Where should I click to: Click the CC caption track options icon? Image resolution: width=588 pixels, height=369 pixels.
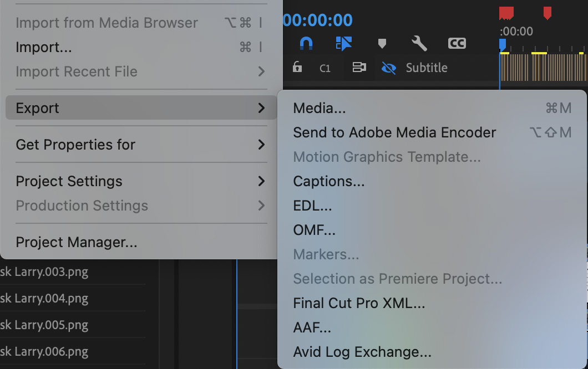457,43
